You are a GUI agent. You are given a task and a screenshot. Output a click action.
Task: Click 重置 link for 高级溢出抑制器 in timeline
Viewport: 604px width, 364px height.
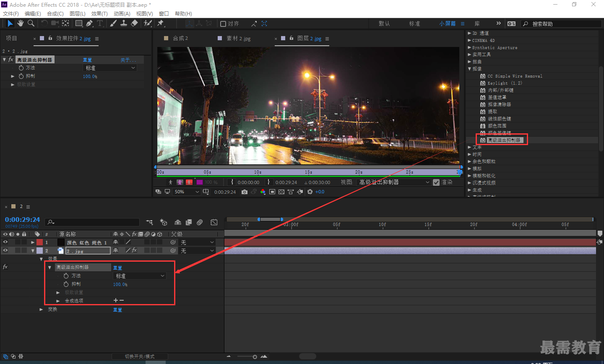pyautogui.click(x=117, y=268)
